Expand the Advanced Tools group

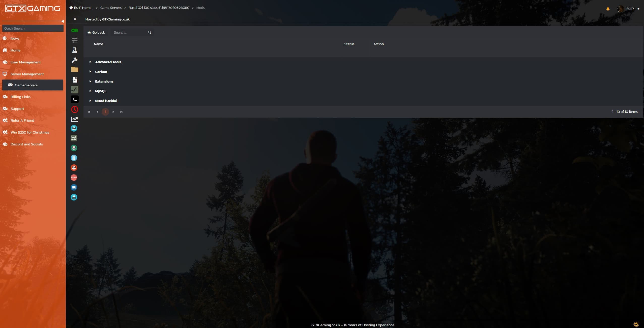[90, 62]
